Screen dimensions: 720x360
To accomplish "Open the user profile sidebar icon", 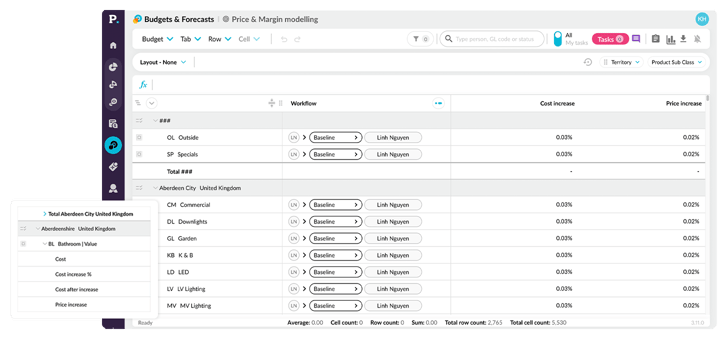I will pyautogui.click(x=113, y=188).
